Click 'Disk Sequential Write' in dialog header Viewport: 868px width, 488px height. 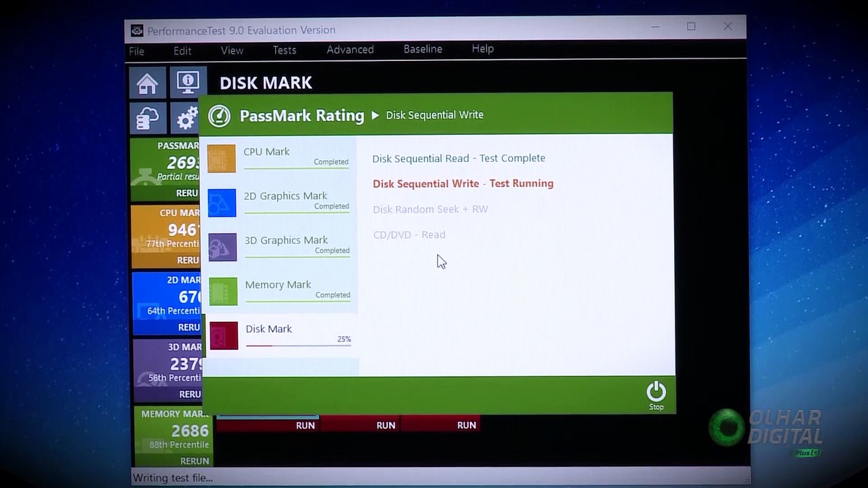tap(435, 115)
